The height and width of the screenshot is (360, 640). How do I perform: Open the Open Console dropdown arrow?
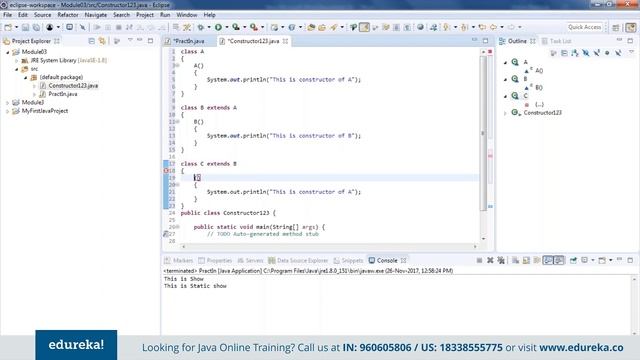tap(611, 260)
